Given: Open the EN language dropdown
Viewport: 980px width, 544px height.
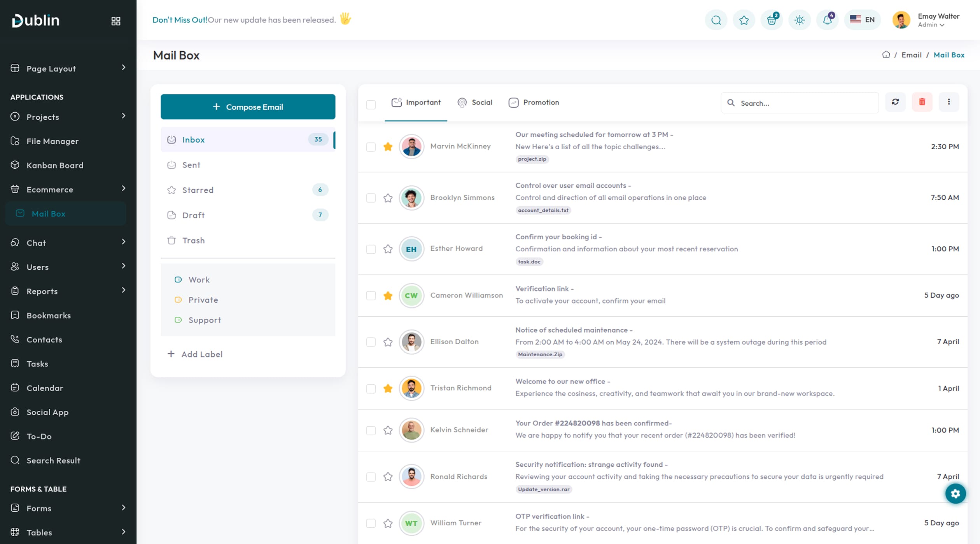Looking at the screenshot, I should pyautogui.click(x=862, y=20).
